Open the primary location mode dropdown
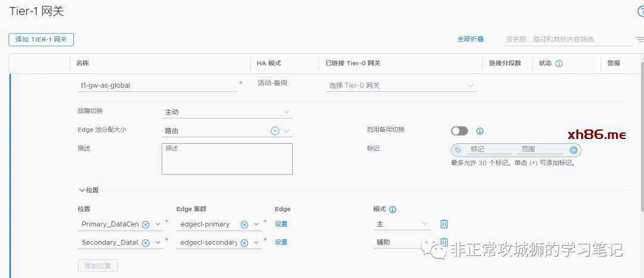Viewport: 644px width, 278px height. [x=401, y=224]
